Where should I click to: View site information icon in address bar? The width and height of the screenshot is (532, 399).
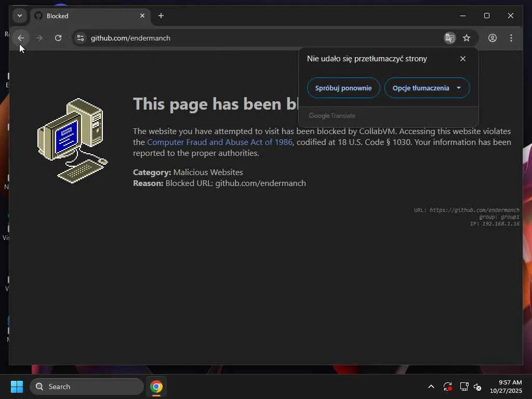(81, 38)
